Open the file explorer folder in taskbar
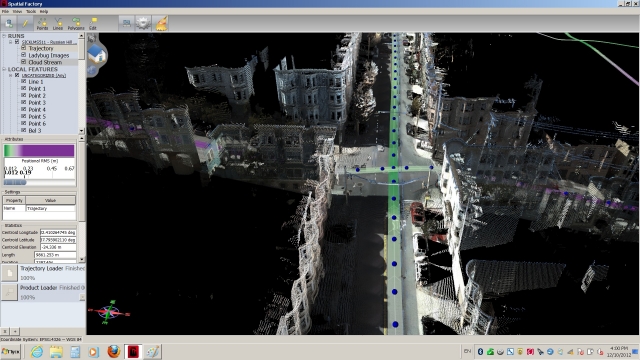 tap(56, 351)
